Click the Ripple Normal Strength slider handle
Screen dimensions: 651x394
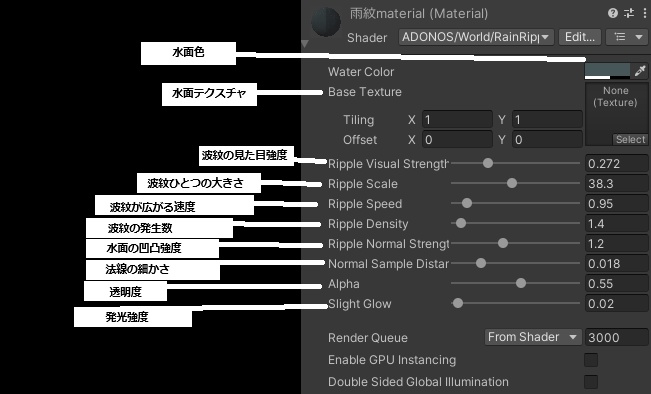[503, 243]
